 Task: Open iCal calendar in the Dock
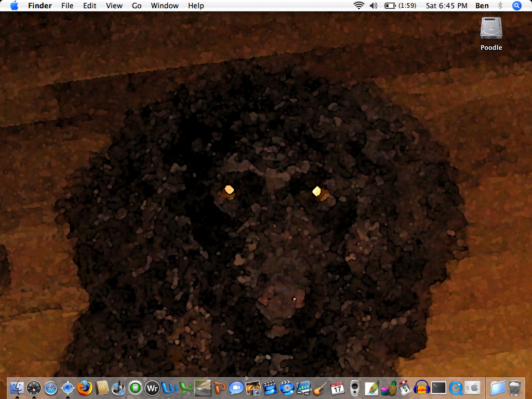click(x=337, y=388)
